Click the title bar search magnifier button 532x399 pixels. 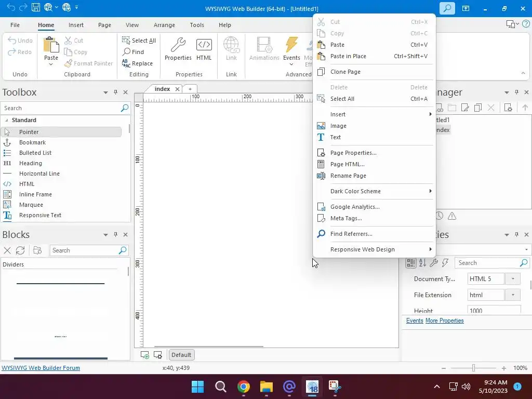pyautogui.click(x=447, y=8)
